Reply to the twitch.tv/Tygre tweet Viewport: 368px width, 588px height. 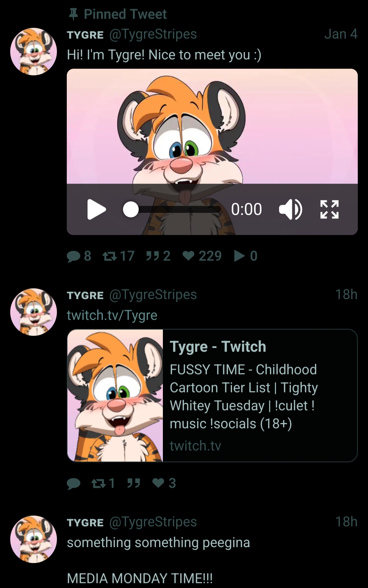(74, 483)
